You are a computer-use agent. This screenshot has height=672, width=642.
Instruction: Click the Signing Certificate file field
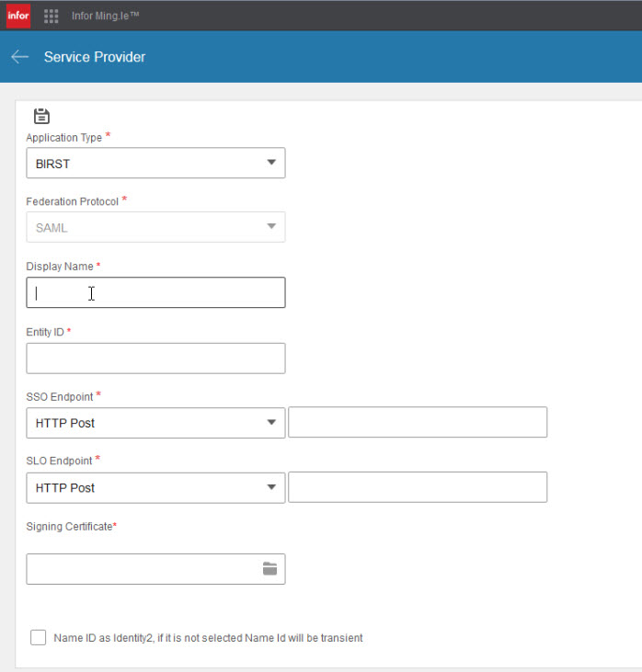(155, 569)
